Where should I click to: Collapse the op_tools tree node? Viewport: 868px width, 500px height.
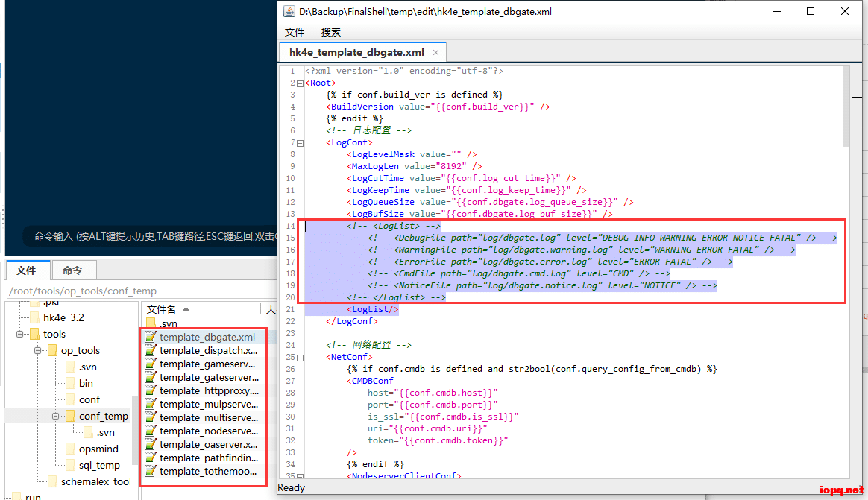(37, 351)
